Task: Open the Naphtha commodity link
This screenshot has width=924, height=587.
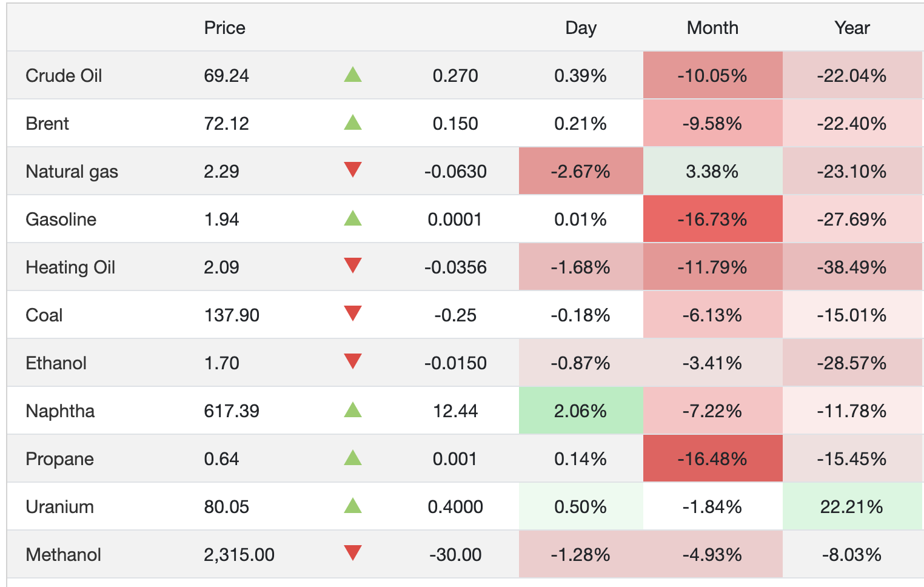Action: coord(60,411)
